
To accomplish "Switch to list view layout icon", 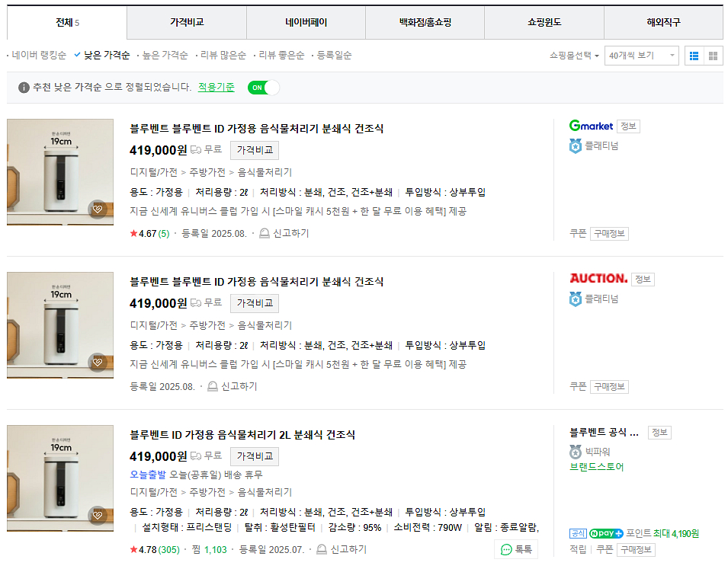I will click(x=694, y=56).
